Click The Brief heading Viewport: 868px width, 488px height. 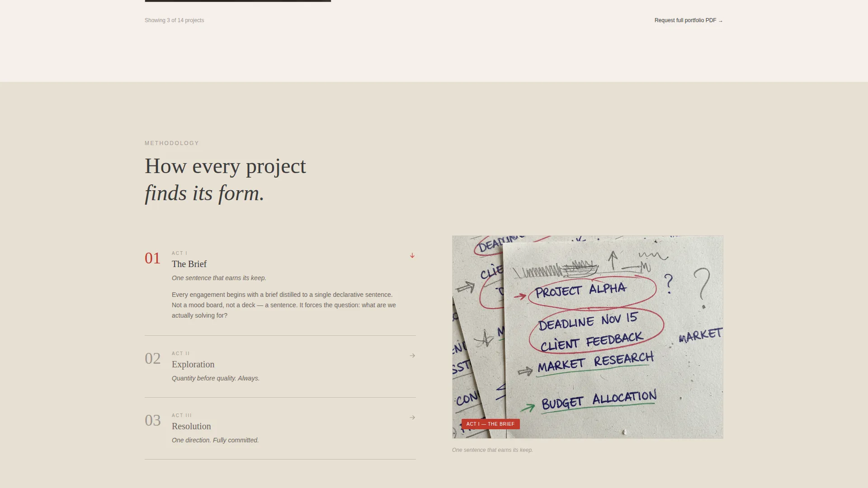click(189, 264)
